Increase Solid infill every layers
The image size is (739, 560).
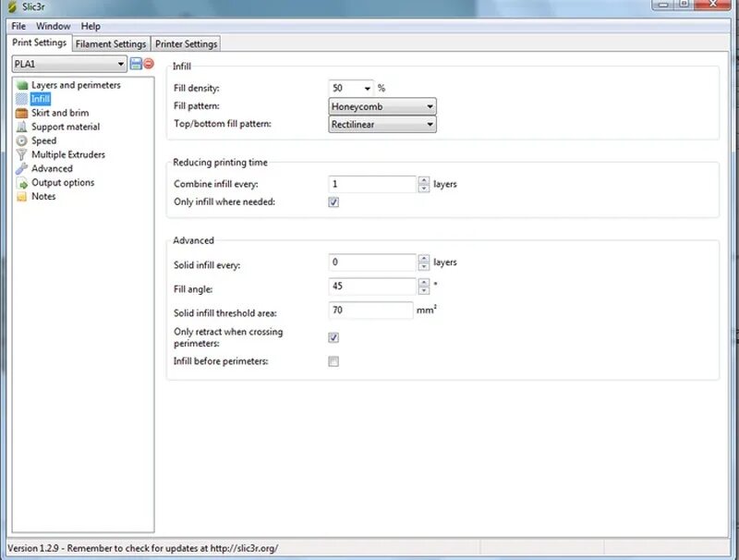click(424, 259)
